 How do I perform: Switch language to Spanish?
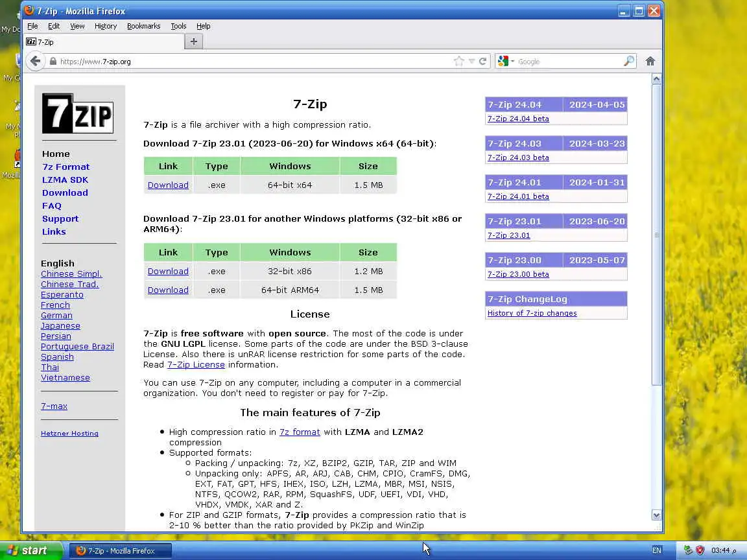[x=57, y=357]
